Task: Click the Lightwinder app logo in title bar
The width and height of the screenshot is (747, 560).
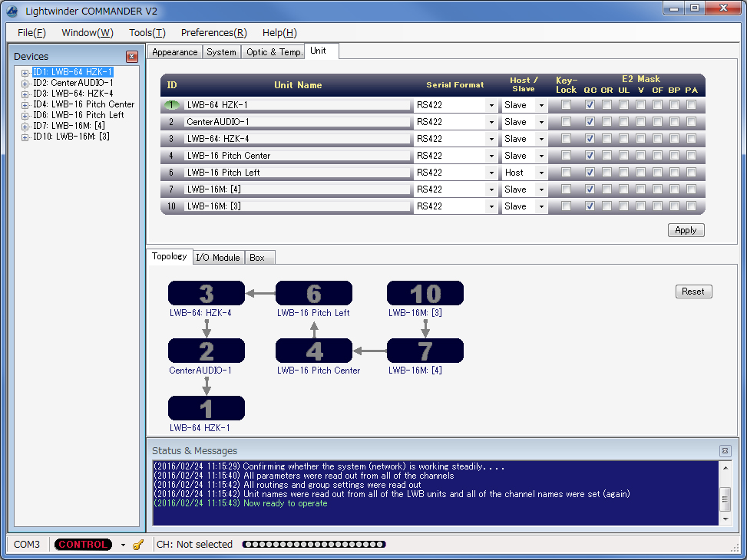Action: coord(12,11)
